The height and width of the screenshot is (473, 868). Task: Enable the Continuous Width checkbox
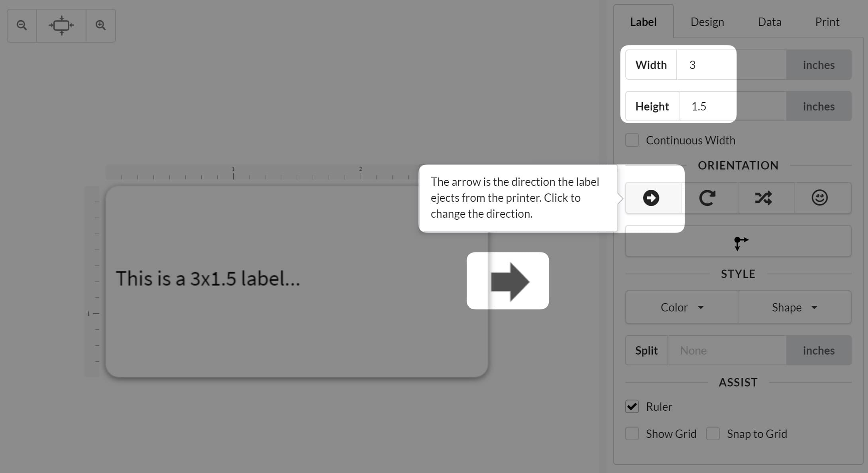tap(632, 140)
